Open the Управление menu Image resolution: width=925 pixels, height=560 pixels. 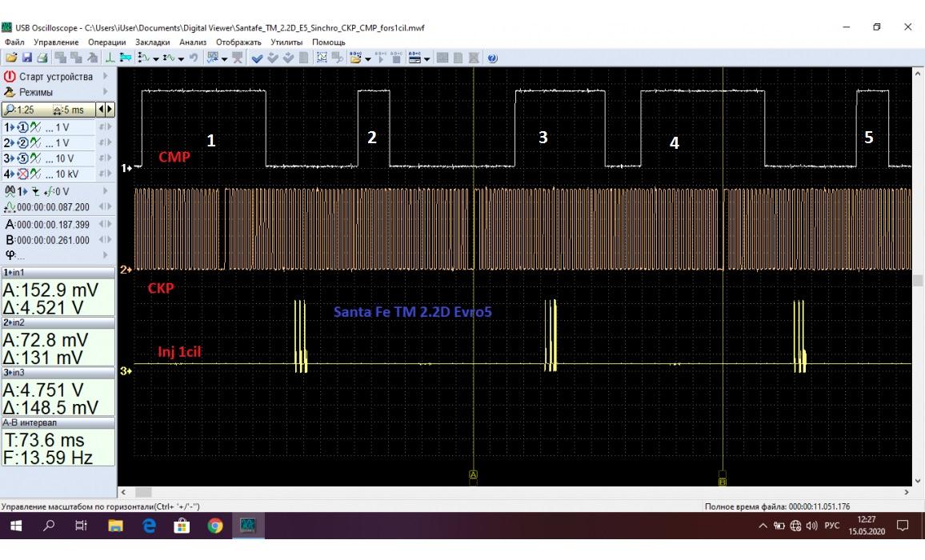[x=56, y=42]
